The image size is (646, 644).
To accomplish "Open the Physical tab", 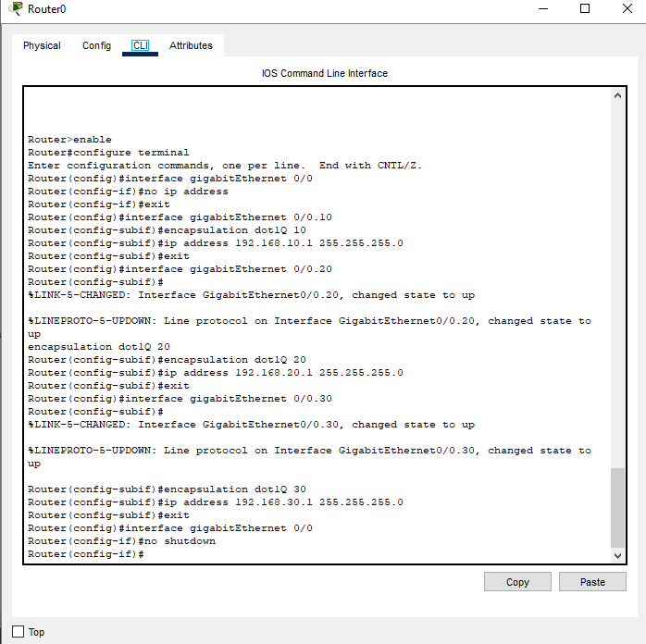I will (42, 45).
